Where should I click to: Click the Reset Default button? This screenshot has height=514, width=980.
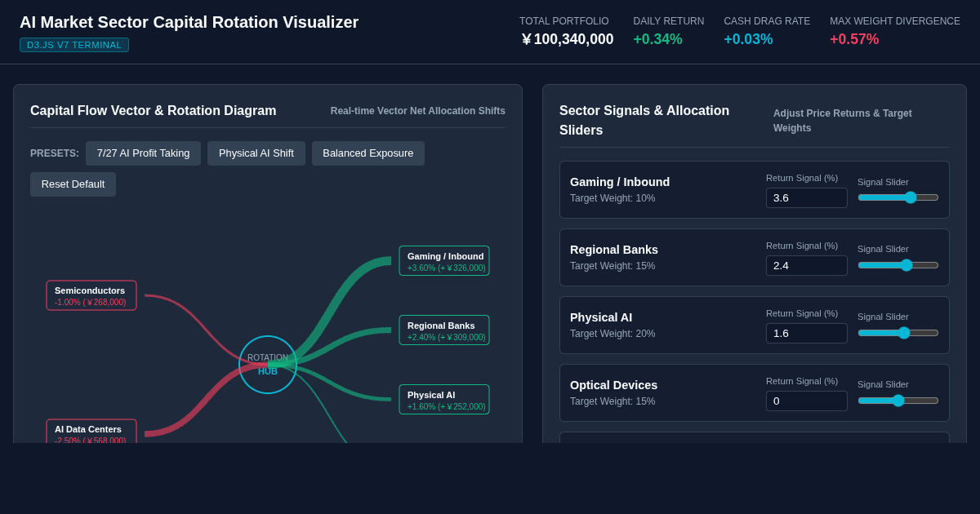tap(73, 184)
